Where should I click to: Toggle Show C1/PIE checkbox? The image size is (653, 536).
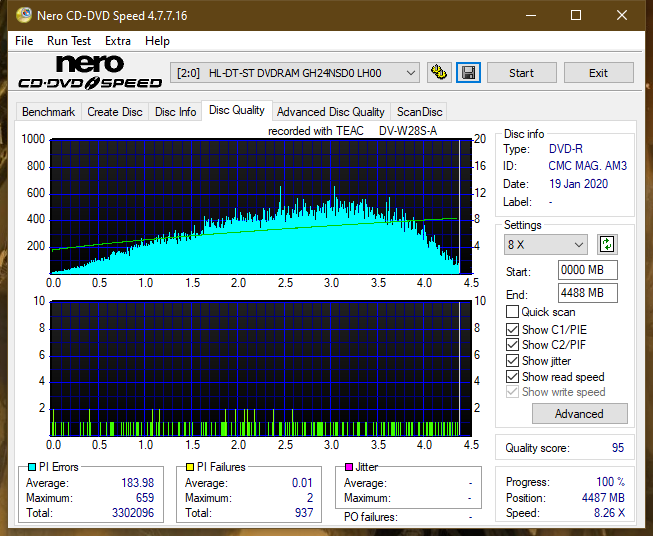[x=512, y=329]
